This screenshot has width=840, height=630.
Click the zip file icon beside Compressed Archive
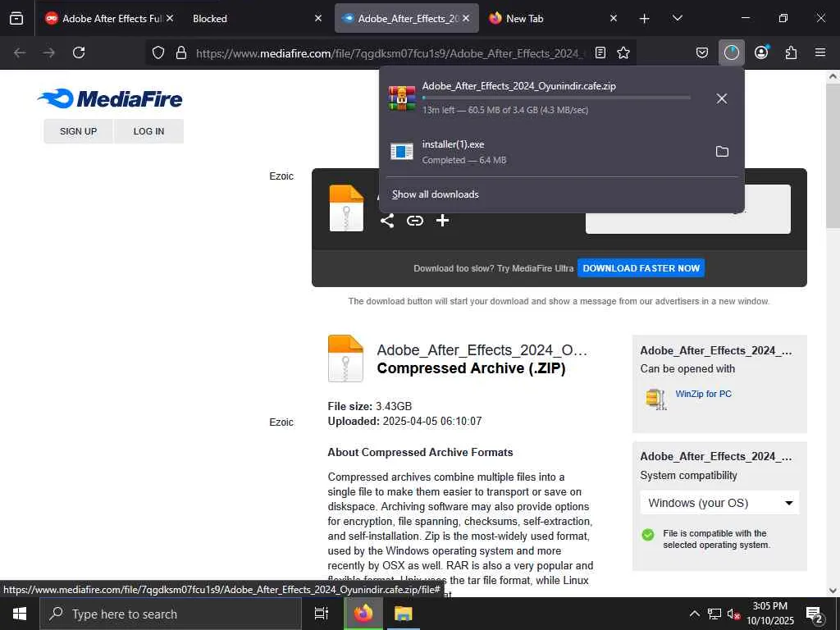click(345, 358)
